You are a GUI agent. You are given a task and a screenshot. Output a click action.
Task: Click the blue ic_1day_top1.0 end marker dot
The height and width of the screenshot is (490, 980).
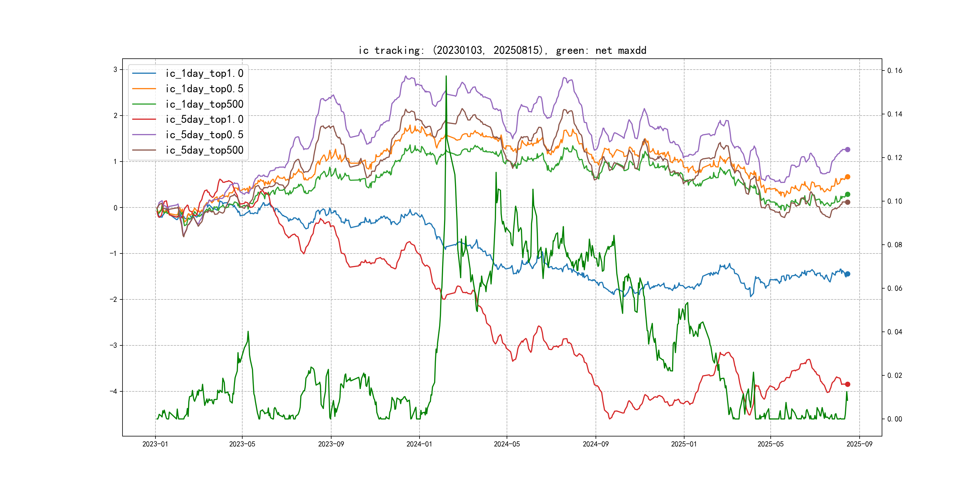[847, 274]
